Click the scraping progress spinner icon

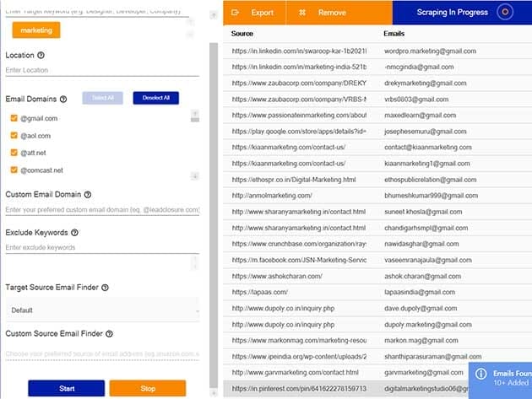tap(504, 13)
